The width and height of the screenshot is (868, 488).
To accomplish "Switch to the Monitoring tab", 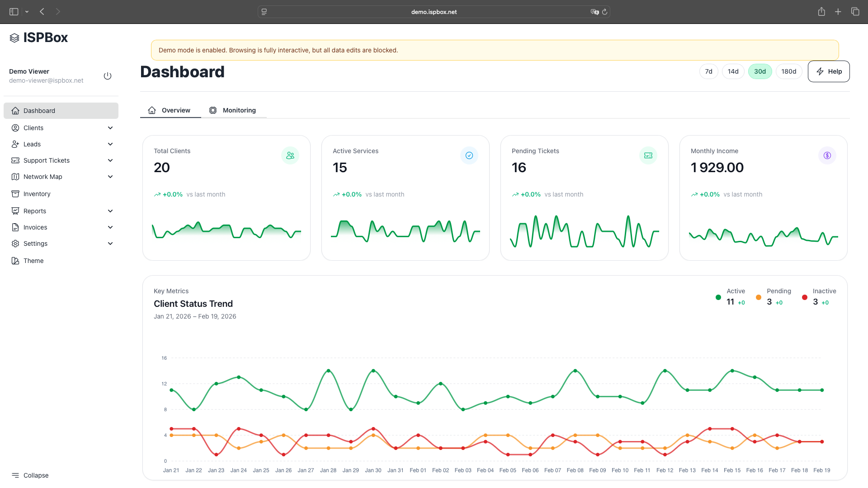I will coord(233,110).
